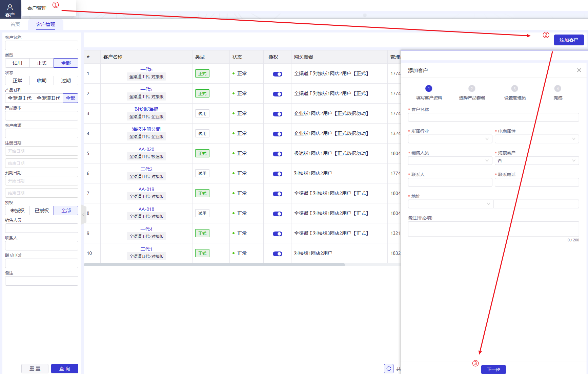Screen dimensions: 588x374
Task: Click step 1 填写客户资料 circle
Action: 429,89
